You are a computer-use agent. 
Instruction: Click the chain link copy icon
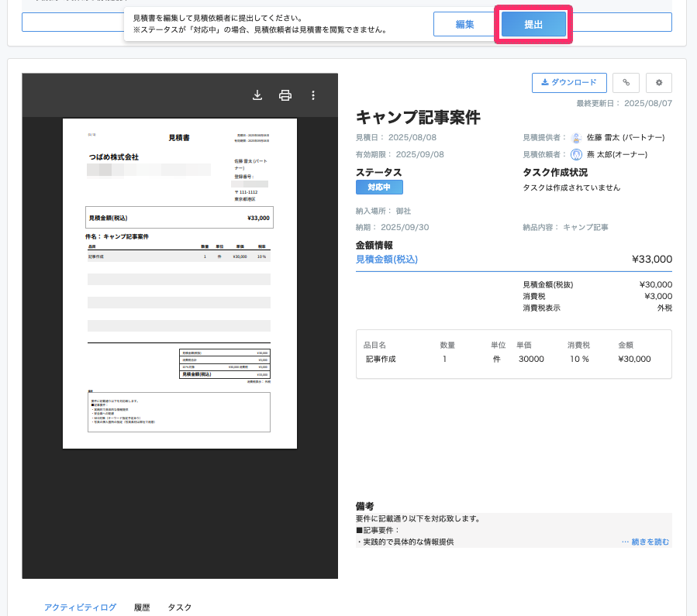pyautogui.click(x=626, y=82)
